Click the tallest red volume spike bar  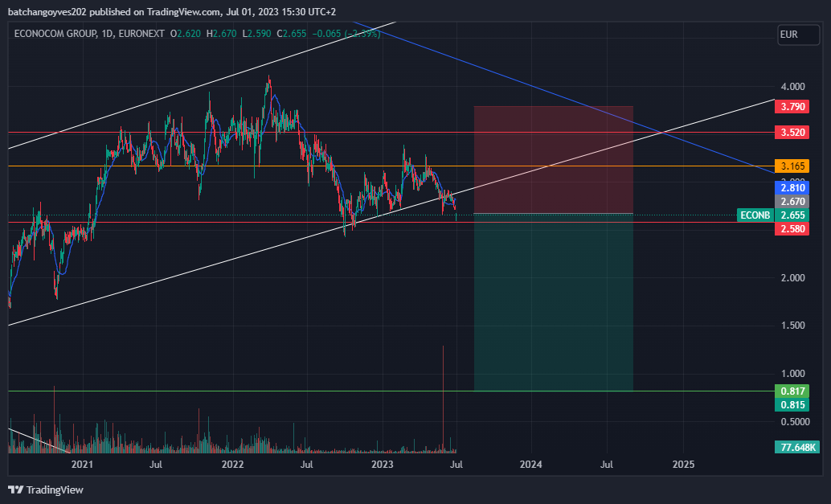coord(443,399)
